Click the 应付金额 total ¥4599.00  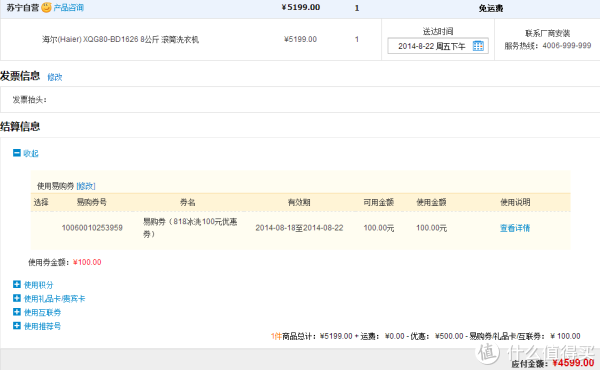pyautogui.click(x=573, y=363)
